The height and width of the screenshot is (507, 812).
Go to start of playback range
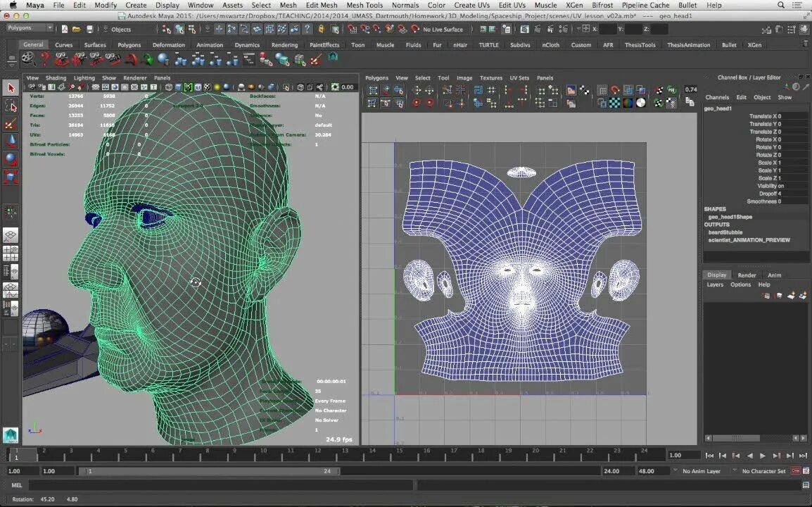[709, 456]
